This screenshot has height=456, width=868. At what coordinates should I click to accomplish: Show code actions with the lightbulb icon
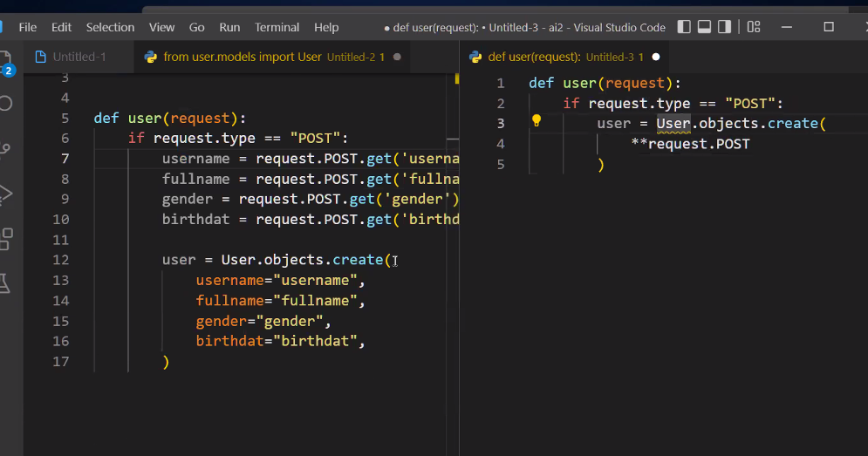(x=536, y=120)
